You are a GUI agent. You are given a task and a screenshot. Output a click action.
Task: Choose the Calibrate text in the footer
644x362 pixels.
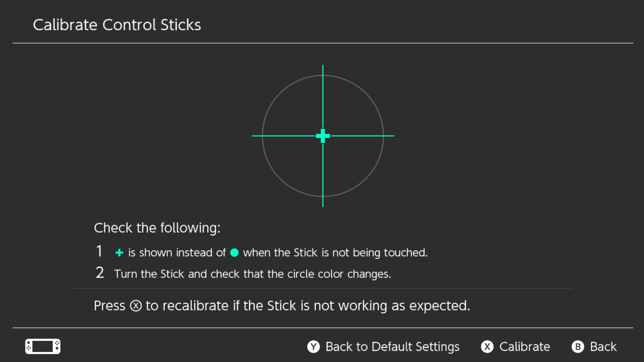[x=525, y=347]
